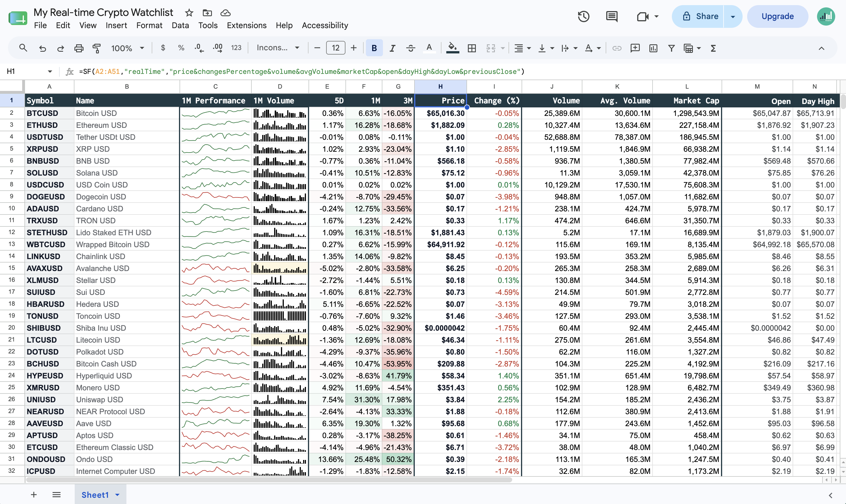
Task: Open text wrapping dropdown
Action: pos(569,48)
